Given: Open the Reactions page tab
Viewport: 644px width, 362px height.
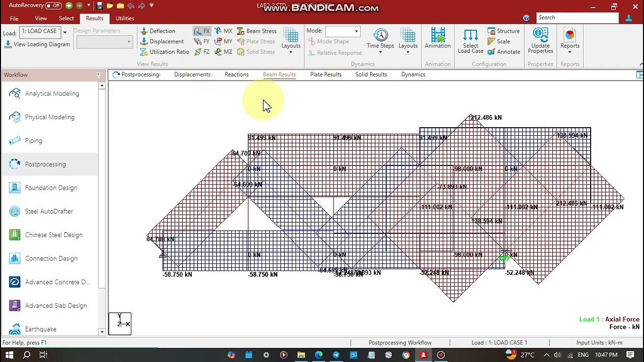Looking at the screenshot, I should pyautogui.click(x=236, y=74).
